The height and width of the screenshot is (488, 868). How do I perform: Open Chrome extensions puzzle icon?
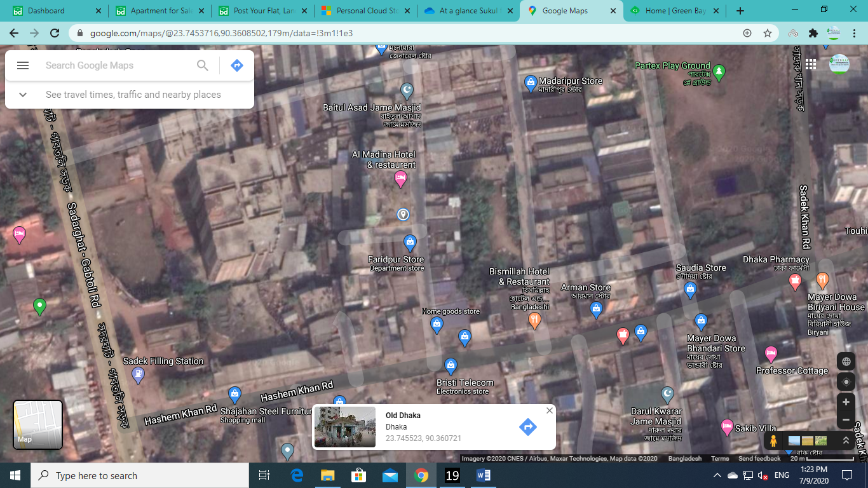[x=813, y=33]
